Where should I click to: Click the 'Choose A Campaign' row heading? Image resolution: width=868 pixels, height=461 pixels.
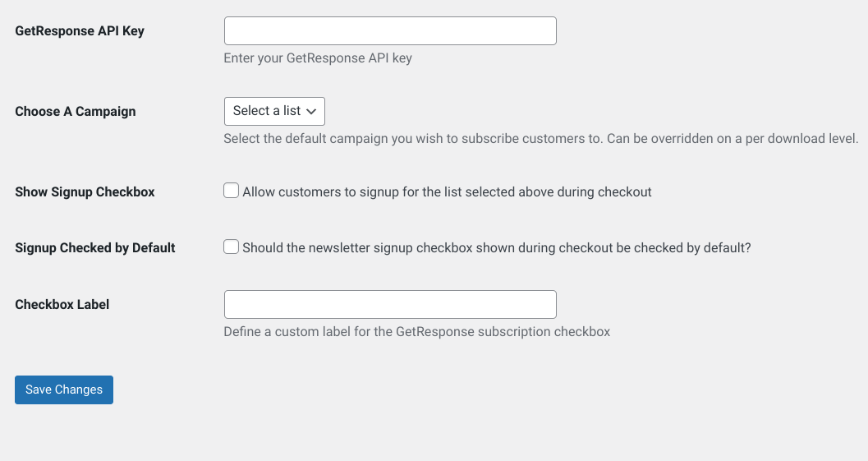76,112
